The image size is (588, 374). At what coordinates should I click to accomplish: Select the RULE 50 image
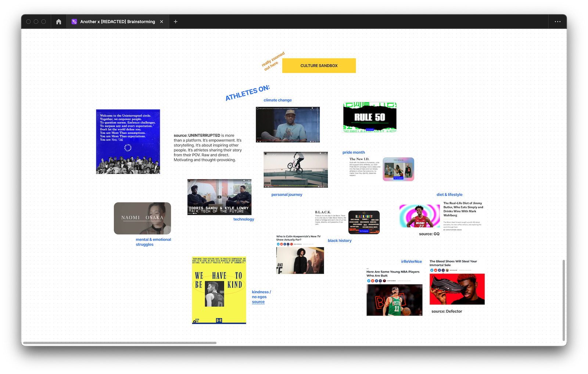[370, 117]
